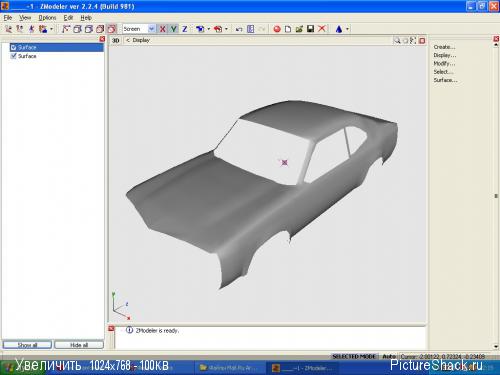Screen dimensions: 500x375
Task: Toggle the Y axis constraint
Action: [174, 29]
